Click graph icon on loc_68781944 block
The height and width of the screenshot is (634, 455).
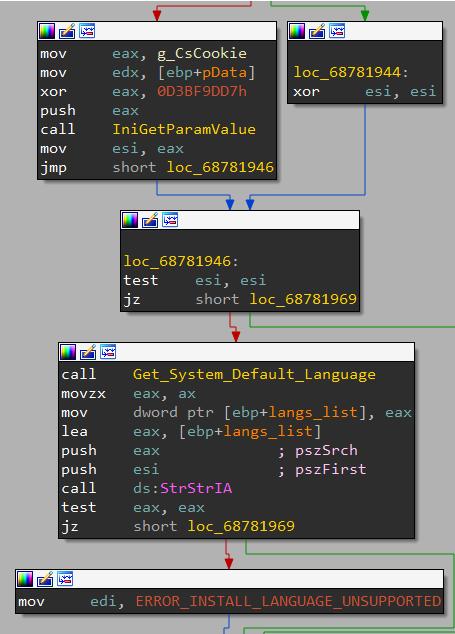click(337, 31)
